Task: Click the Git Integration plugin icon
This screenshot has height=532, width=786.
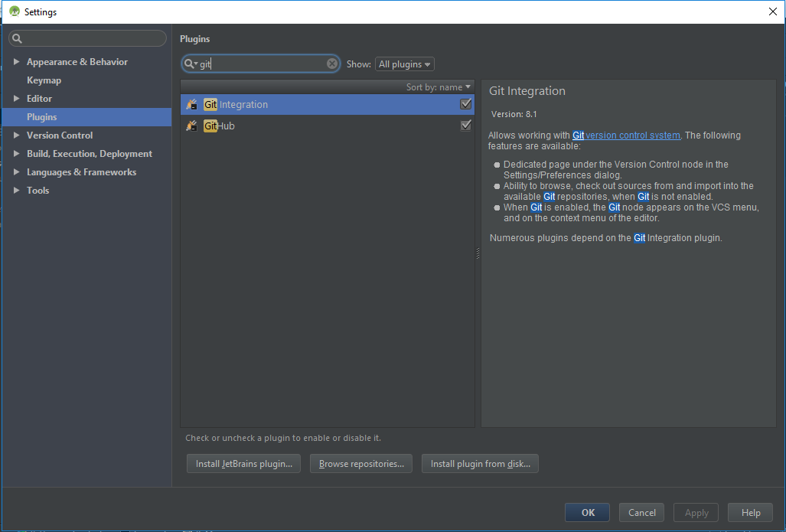Action: pyautogui.click(x=192, y=105)
